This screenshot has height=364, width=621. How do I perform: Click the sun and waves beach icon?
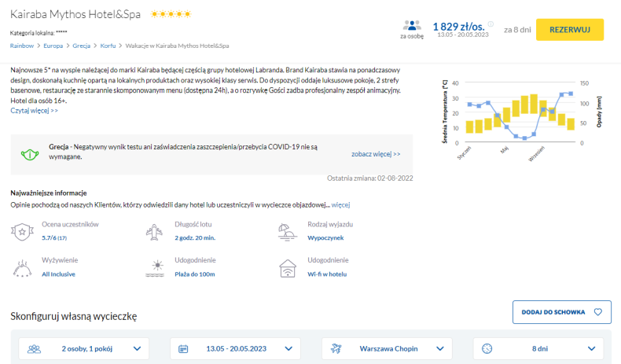(x=155, y=268)
